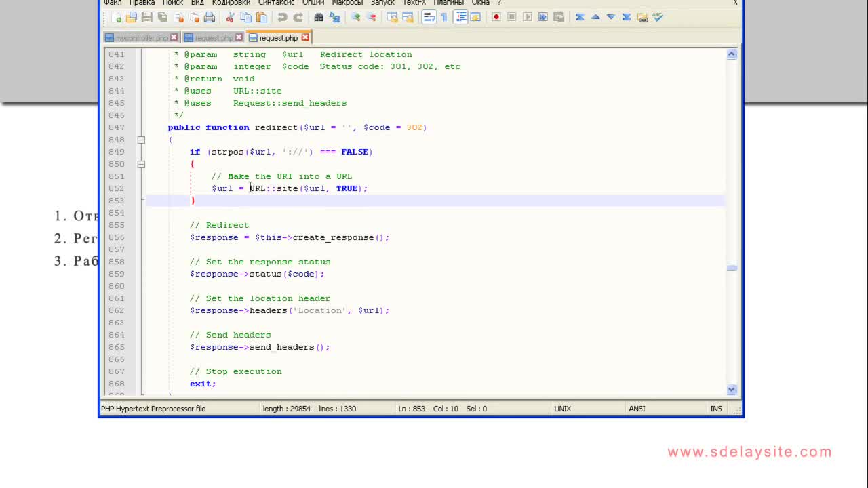
Task: Click '// Stop execution' comment line
Action: point(235,371)
